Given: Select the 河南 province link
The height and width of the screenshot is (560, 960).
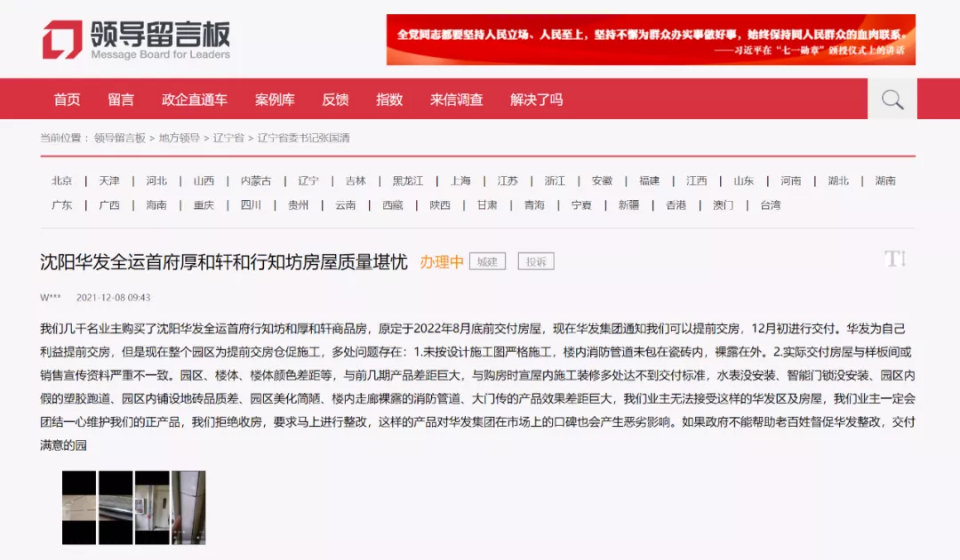Looking at the screenshot, I should 790,180.
